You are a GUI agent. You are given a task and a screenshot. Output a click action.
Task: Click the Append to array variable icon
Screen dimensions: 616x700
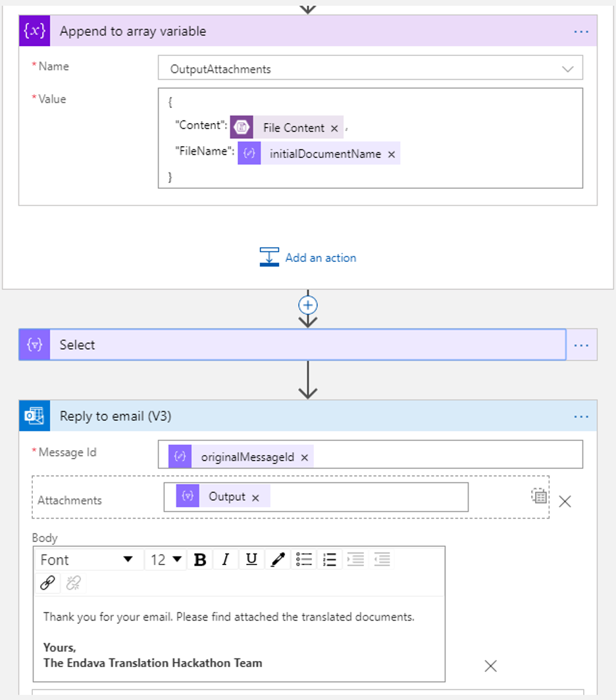34,31
